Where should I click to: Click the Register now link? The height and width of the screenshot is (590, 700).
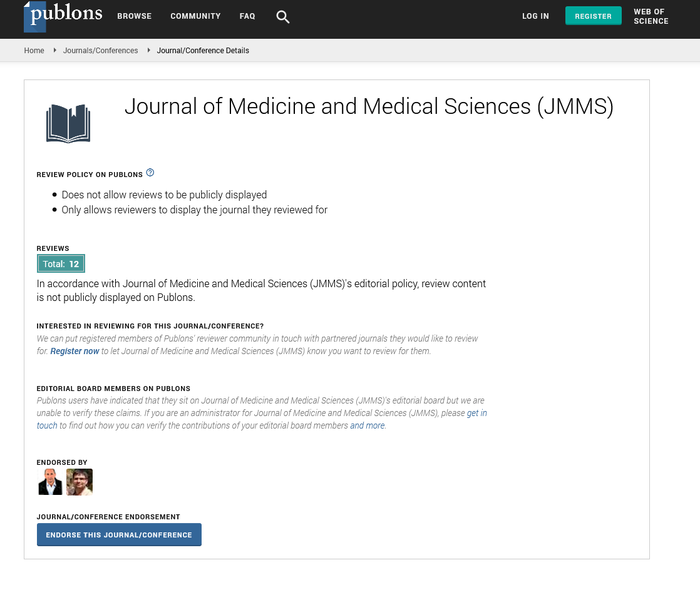(75, 351)
